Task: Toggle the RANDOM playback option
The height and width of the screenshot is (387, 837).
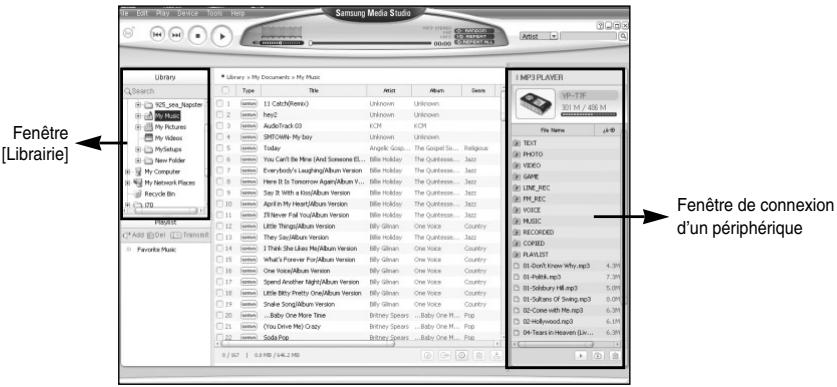Action: click(474, 30)
